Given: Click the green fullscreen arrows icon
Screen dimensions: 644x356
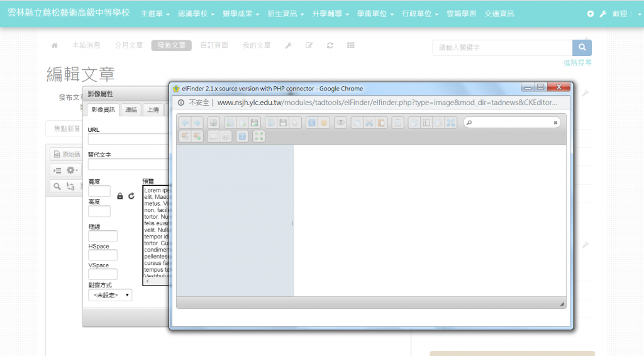Looking at the screenshot, I should pos(258,136).
